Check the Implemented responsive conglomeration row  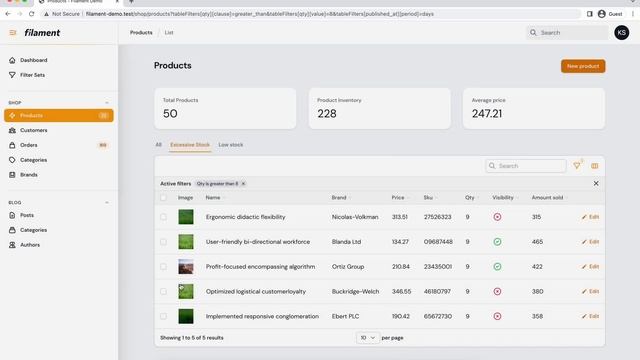coord(163,316)
